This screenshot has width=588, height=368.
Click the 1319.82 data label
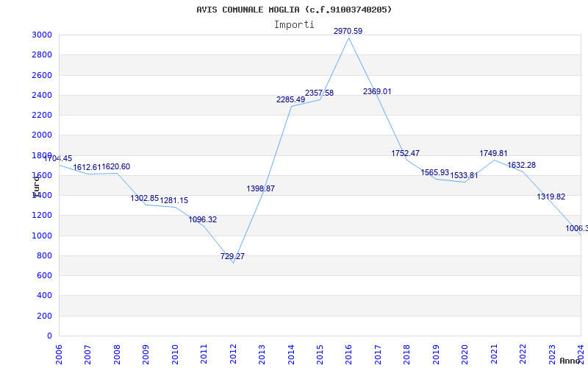coord(551,197)
